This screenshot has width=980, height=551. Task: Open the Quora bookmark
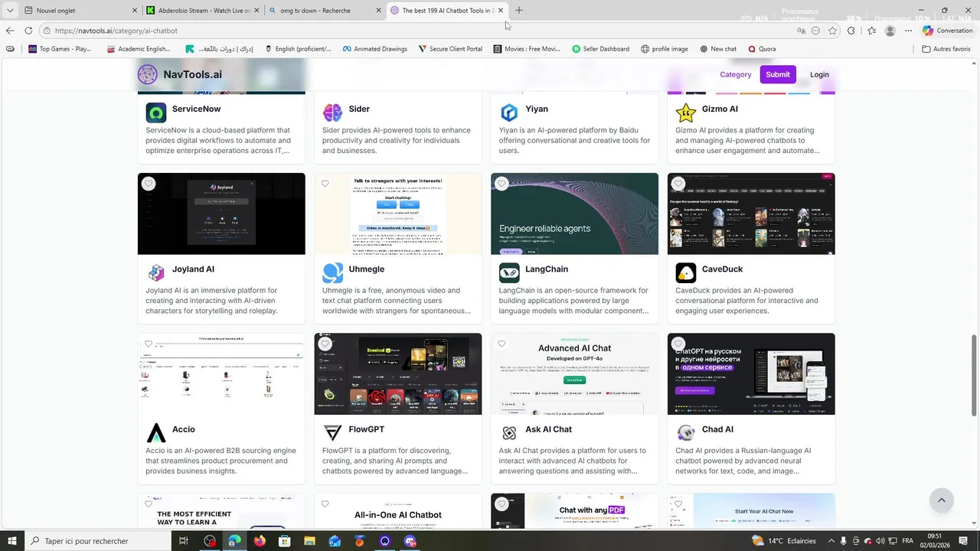coord(762,49)
